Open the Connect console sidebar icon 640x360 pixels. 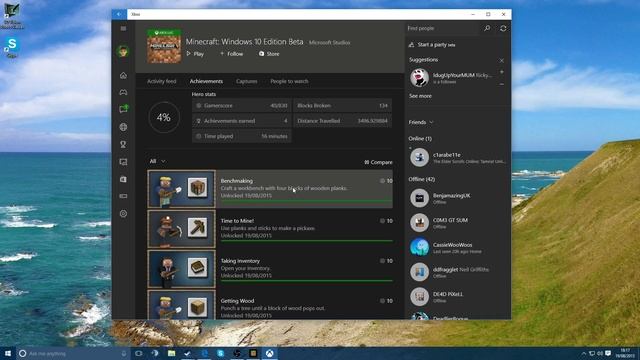coord(123,196)
